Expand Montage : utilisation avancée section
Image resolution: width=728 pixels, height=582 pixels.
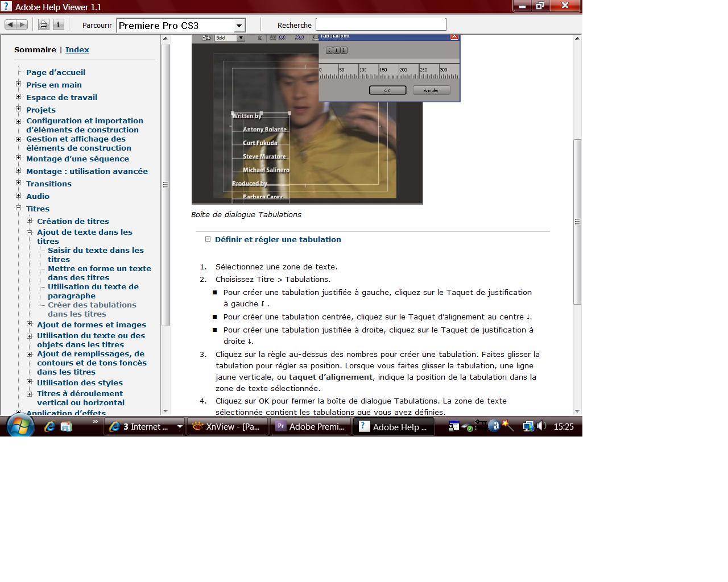pyautogui.click(x=19, y=171)
